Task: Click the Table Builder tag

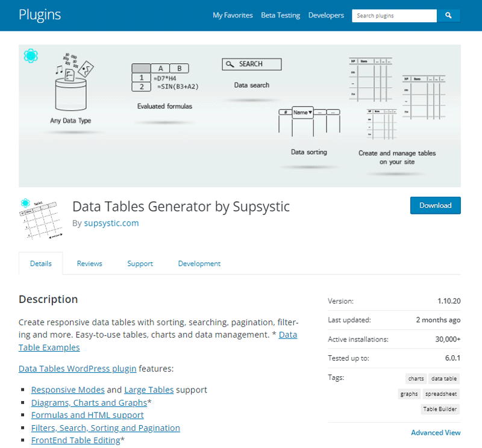Action: pos(440,409)
